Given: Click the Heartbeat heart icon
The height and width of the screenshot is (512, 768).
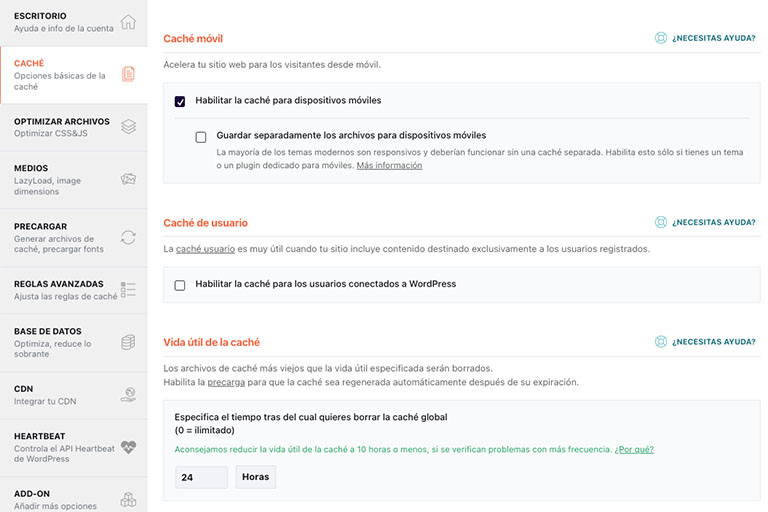Looking at the screenshot, I should click(128, 447).
